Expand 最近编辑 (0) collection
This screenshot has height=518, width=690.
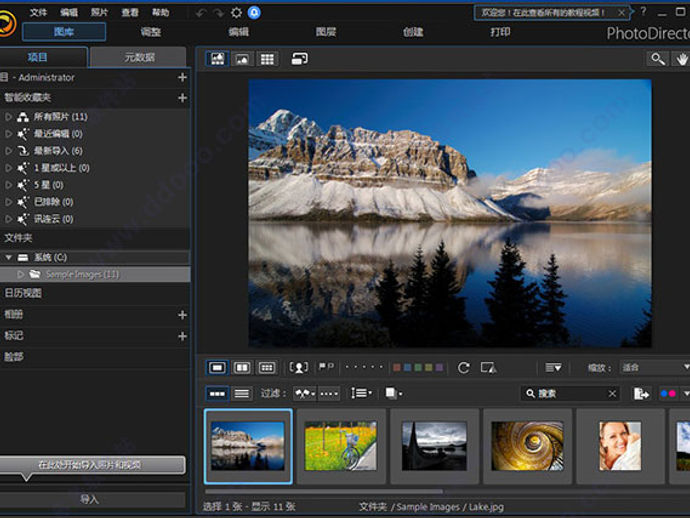click(x=8, y=134)
